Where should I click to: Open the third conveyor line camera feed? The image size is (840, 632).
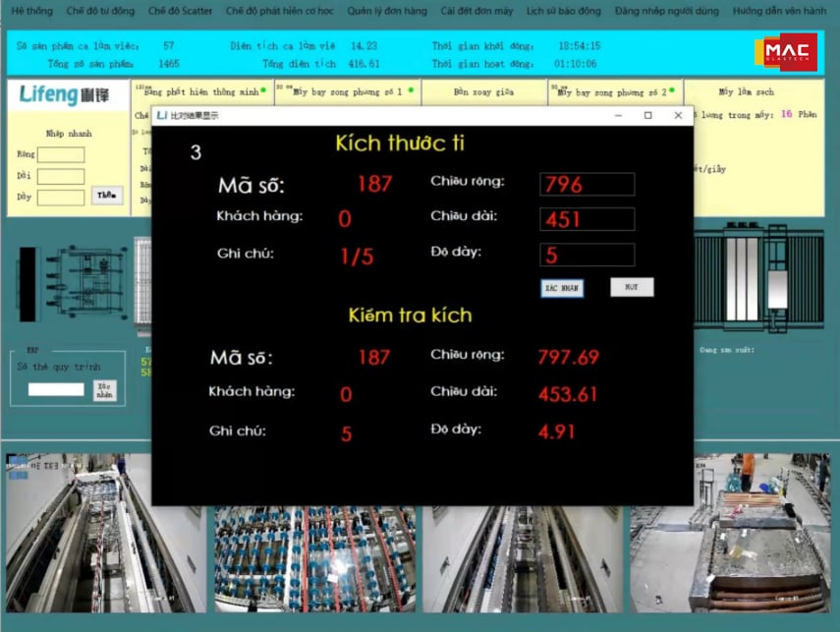coord(523,559)
